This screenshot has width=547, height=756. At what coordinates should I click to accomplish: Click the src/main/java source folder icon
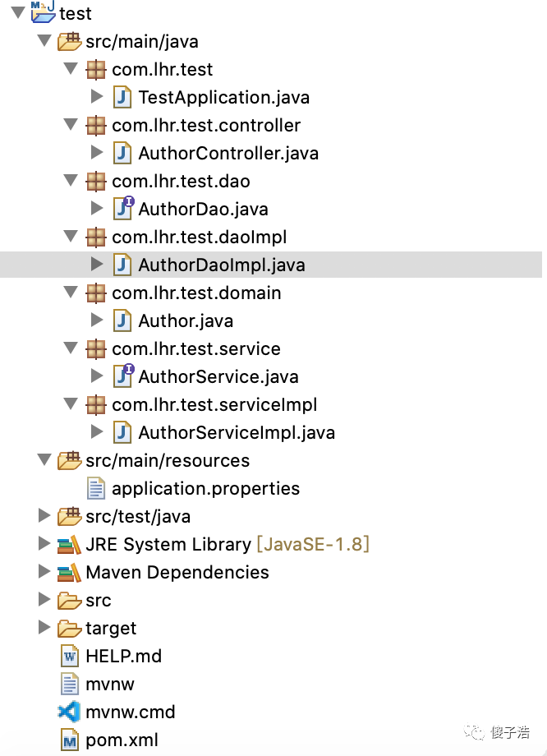[69, 41]
